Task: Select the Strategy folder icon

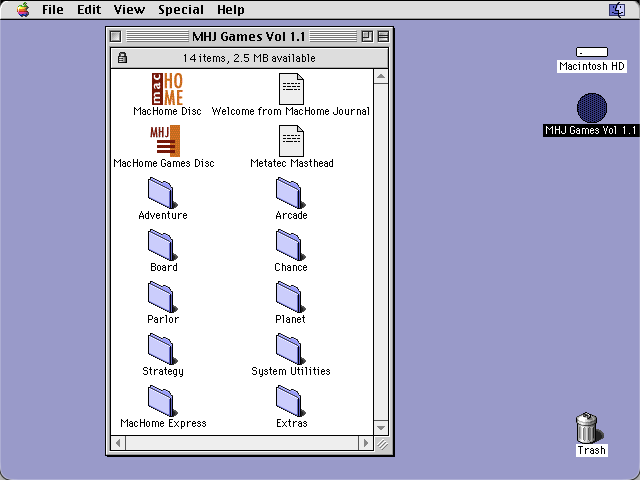Action: tap(162, 349)
